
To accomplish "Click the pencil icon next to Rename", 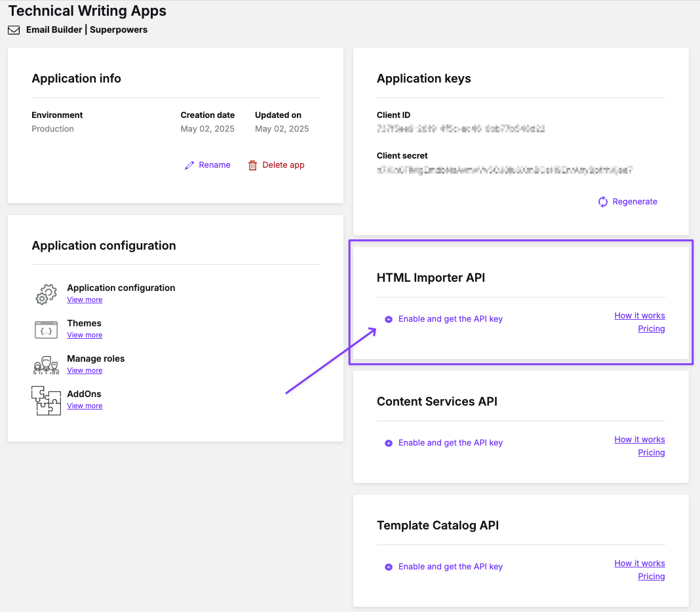I will [189, 165].
